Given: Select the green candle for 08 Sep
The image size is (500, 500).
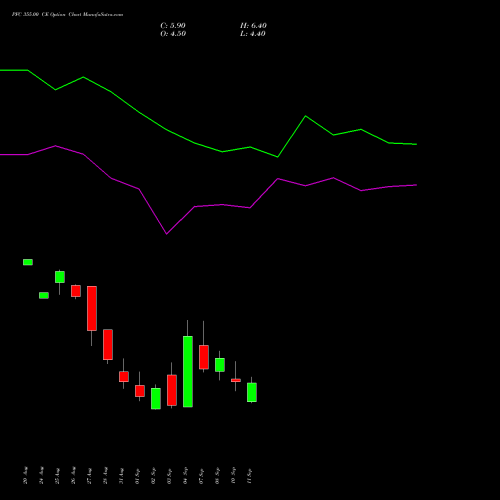Looking at the screenshot, I should 220,365.
